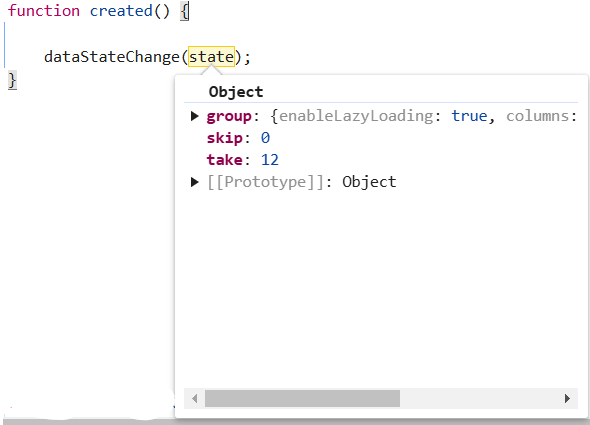Click the skip value 0
The width and height of the screenshot is (590, 425).
(x=265, y=138)
